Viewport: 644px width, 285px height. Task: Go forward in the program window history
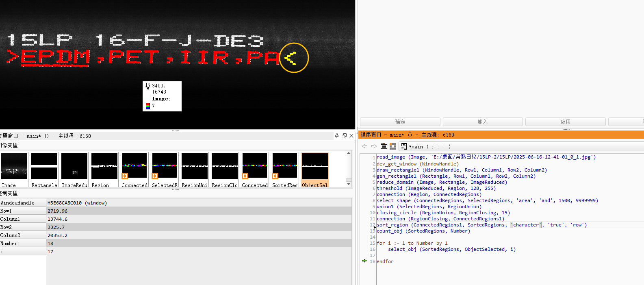(x=374, y=146)
